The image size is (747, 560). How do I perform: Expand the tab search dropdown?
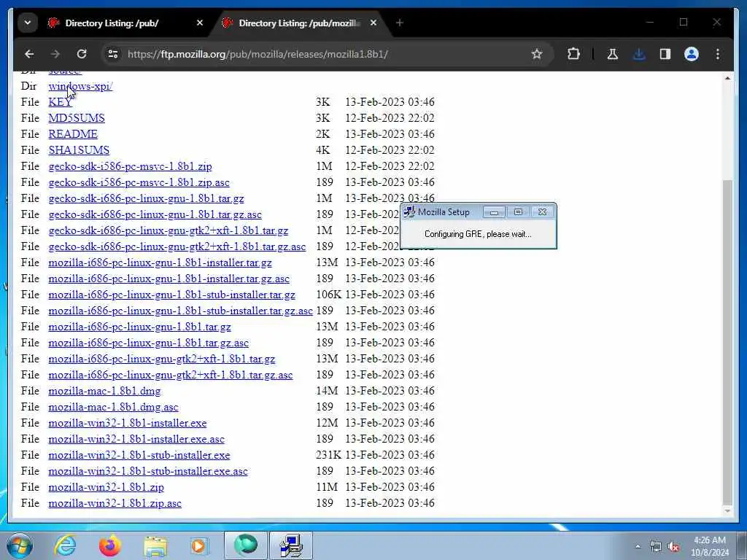28,23
